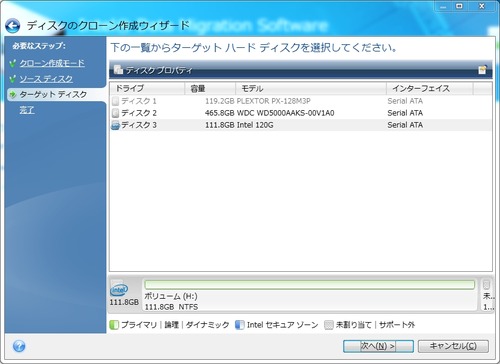Click the green primary legend swatch
The width and height of the screenshot is (500, 364).
tap(114, 325)
